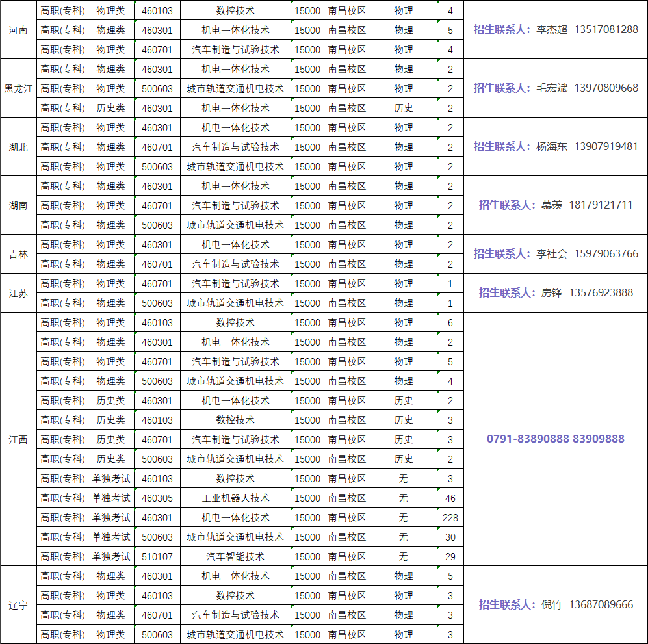Click the 毛宏斌 admissions contact entry
648x644 pixels.
pos(556,88)
